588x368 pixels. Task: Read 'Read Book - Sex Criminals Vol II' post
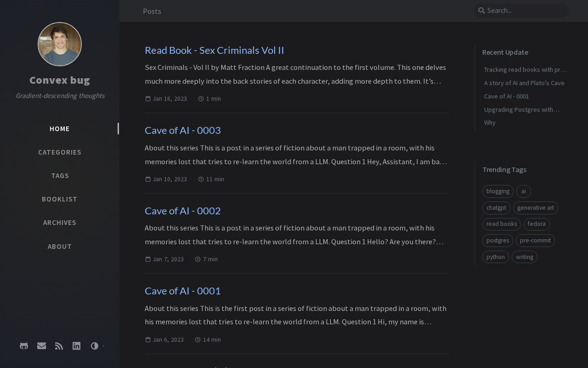[215, 50]
